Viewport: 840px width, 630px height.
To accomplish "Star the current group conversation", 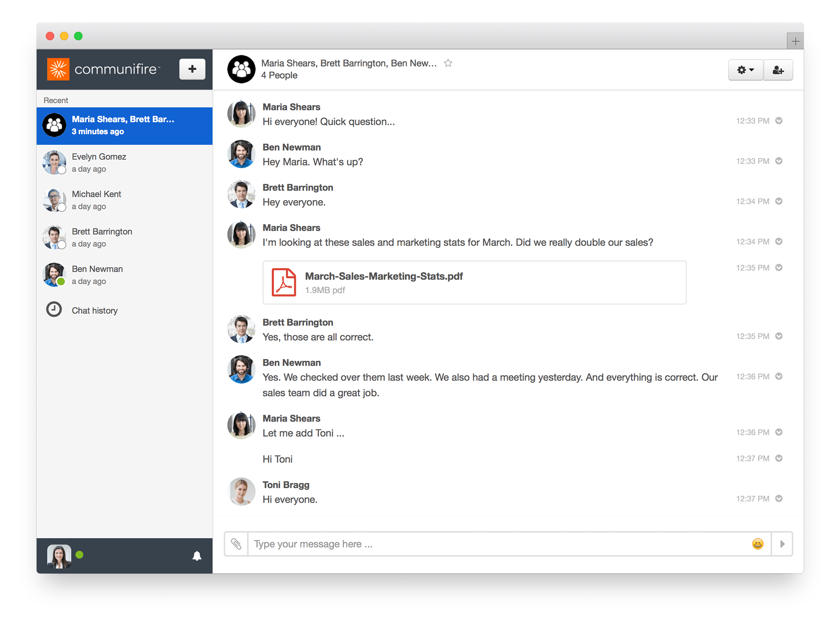I will coord(448,63).
